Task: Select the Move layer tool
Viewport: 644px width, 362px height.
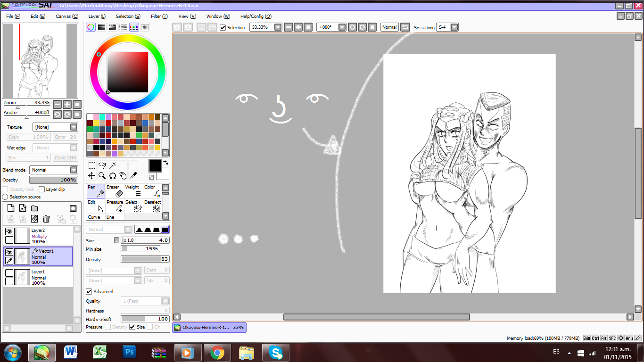Action: click(x=92, y=176)
